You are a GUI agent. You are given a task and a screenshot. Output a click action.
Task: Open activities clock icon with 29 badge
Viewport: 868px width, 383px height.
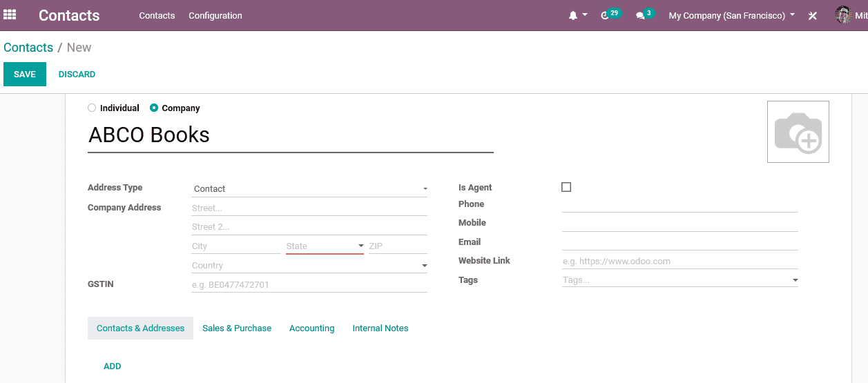click(606, 15)
